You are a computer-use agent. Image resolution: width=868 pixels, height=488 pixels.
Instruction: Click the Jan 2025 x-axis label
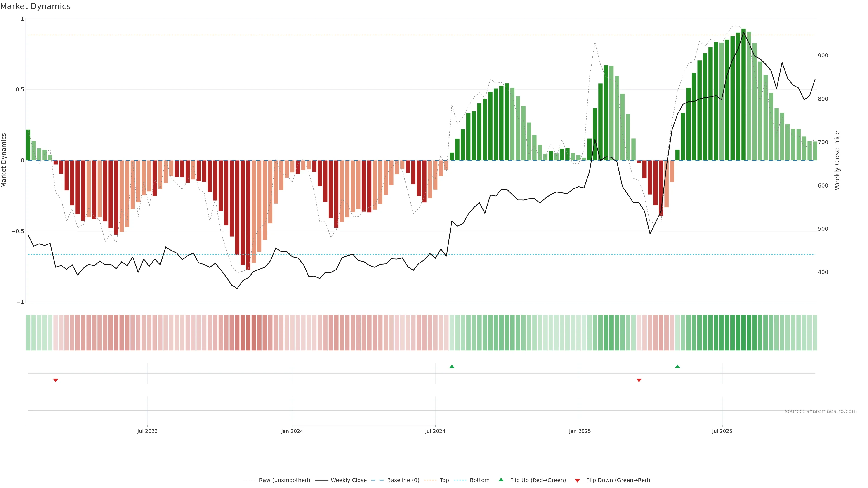(580, 431)
